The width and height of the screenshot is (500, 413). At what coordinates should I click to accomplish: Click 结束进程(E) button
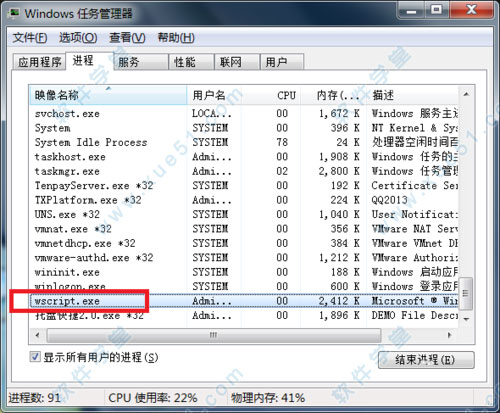click(426, 360)
